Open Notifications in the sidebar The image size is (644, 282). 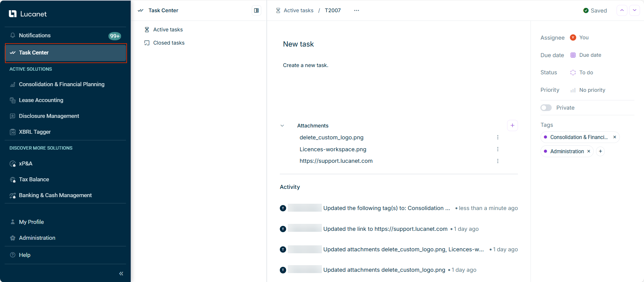pos(35,36)
